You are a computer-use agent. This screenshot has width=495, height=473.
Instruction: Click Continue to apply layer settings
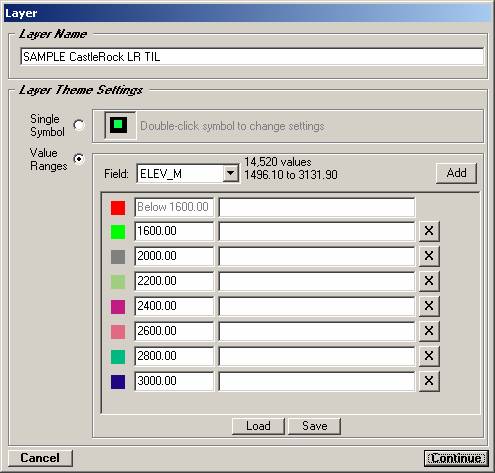(456, 458)
